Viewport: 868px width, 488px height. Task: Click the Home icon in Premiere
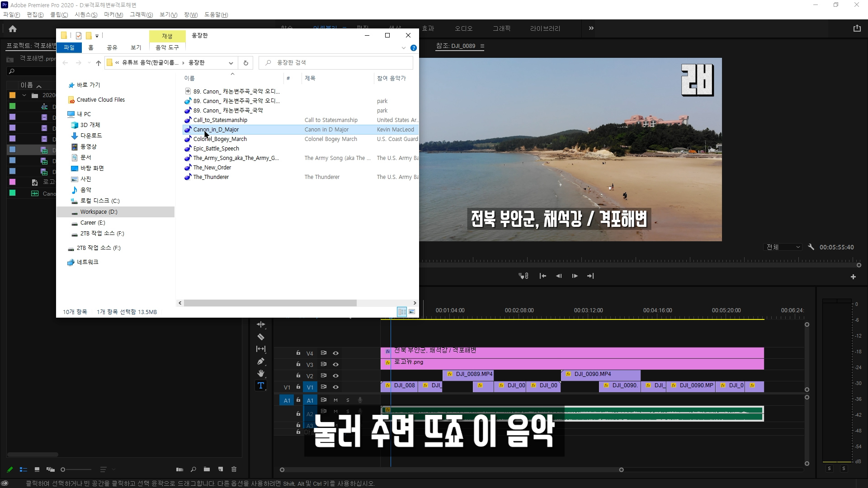tap(13, 29)
